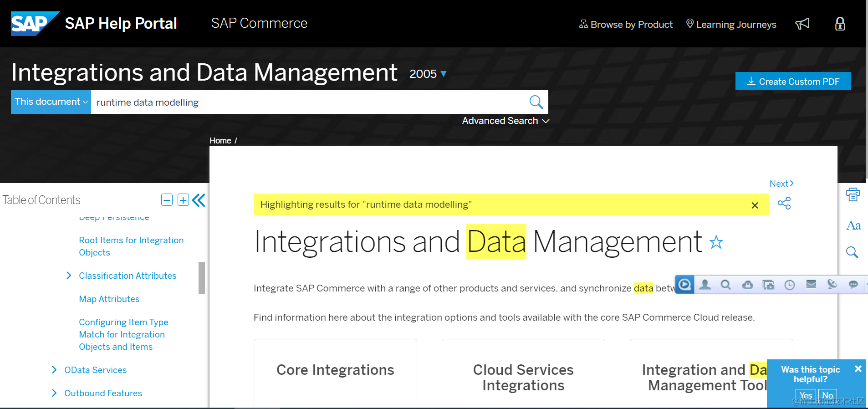Open the version 2005 dropdown
This screenshot has height=409, width=868.
(x=428, y=74)
